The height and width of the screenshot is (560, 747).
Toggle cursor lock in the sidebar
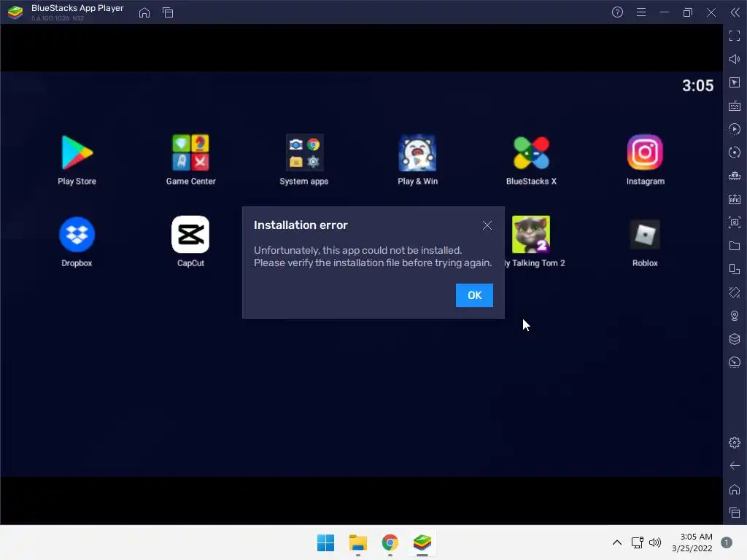click(x=735, y=82)
